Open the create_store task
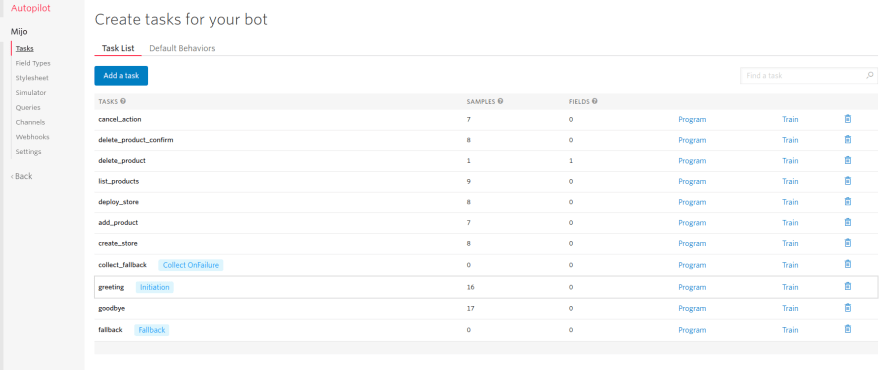 [x=118, y=244]
